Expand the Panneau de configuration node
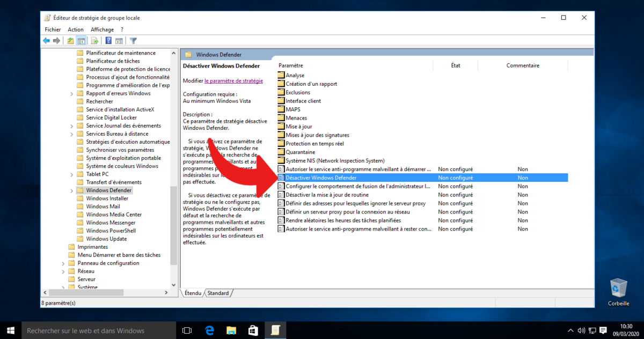 click(63, 263)
